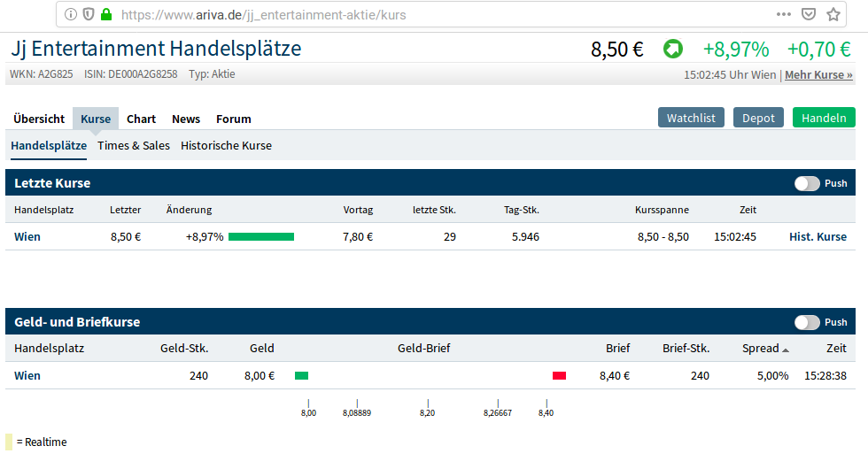Click the site information icon in address bar
The width and height of the screenshot is (868, 469).
[x=72, y=14]
